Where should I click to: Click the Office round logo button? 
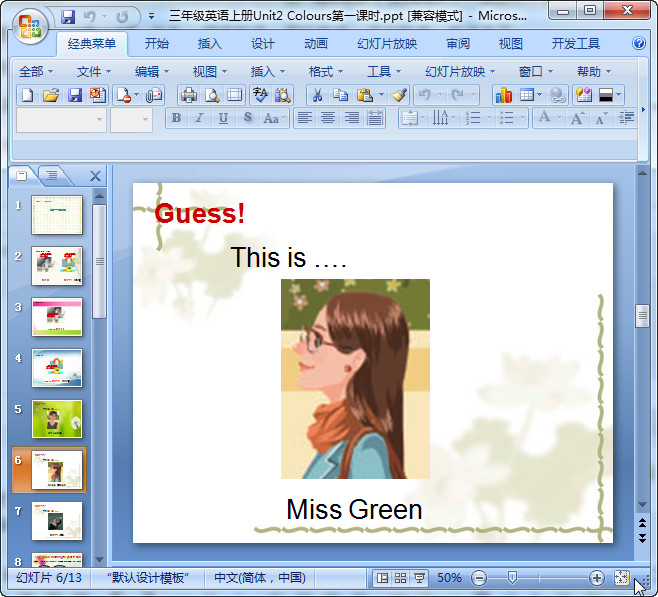point(29,26)
